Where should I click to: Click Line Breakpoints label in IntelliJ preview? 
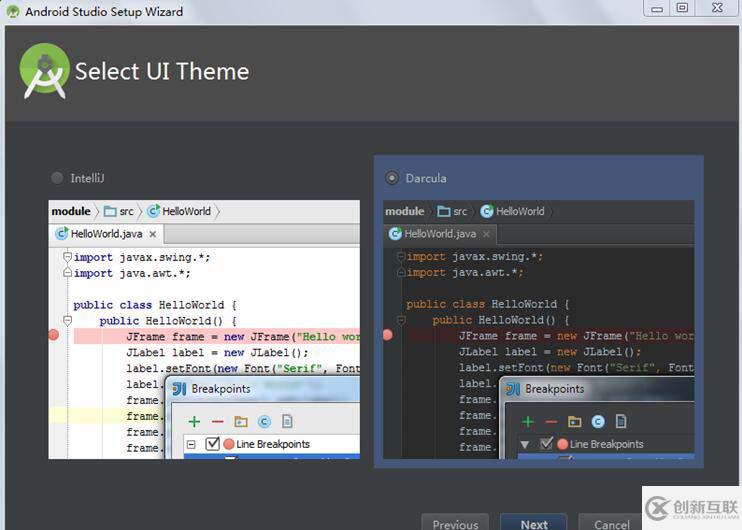[273, 444]
